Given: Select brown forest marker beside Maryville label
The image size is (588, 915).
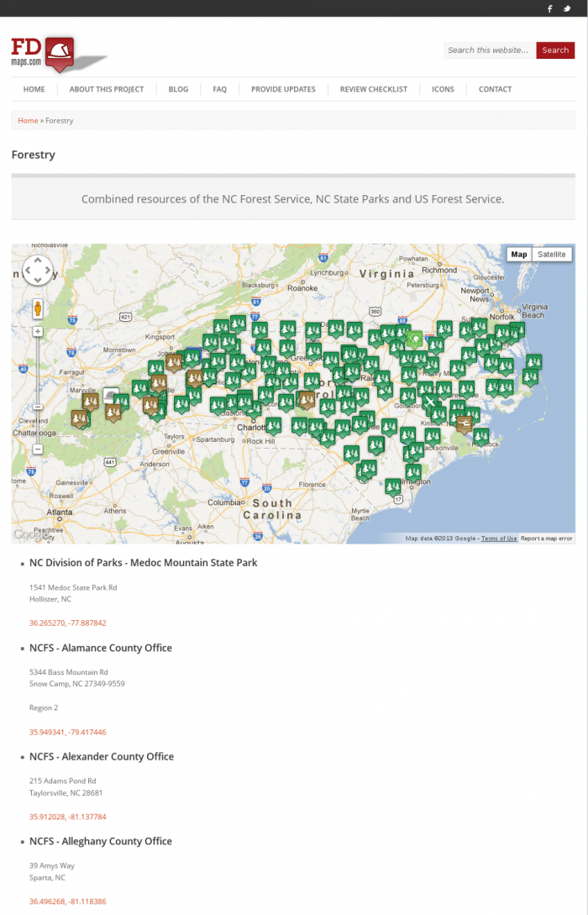Looking at the screenshot, I should [x=91, y=402].
